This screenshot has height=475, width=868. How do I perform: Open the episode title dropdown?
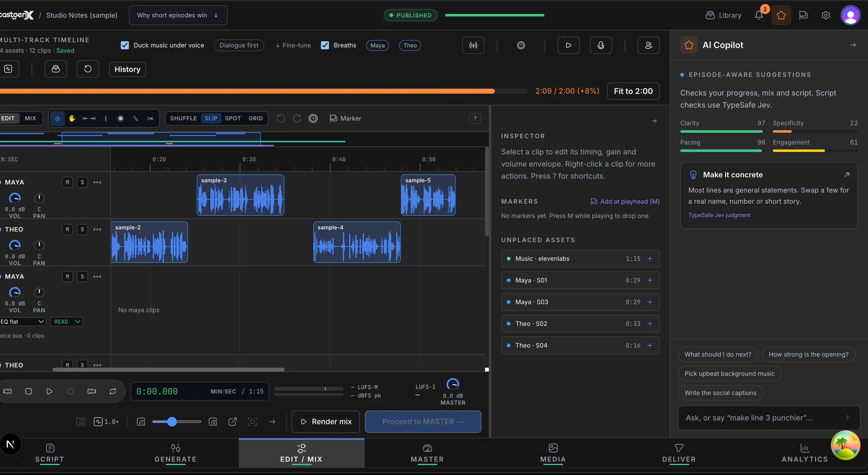[x=178, y=15]
